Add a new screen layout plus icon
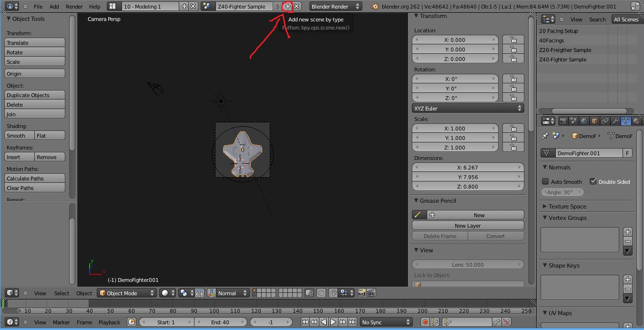Screen dimensions: 644x330 [x=184, y=6]
